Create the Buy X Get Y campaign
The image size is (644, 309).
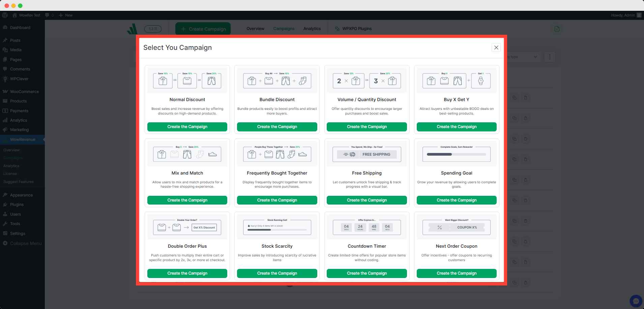click(457, 127)
